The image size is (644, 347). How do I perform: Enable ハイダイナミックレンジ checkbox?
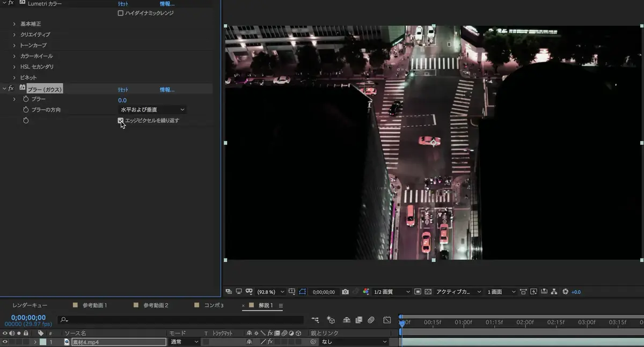[121, 13]
